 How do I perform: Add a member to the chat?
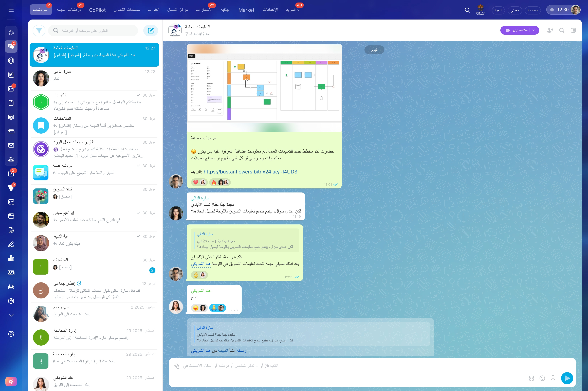550,30
